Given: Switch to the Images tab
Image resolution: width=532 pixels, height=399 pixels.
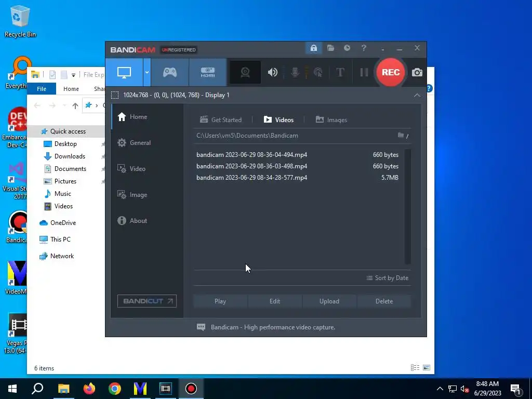Looking at the screenshot, I should click(x=331, y=120).
